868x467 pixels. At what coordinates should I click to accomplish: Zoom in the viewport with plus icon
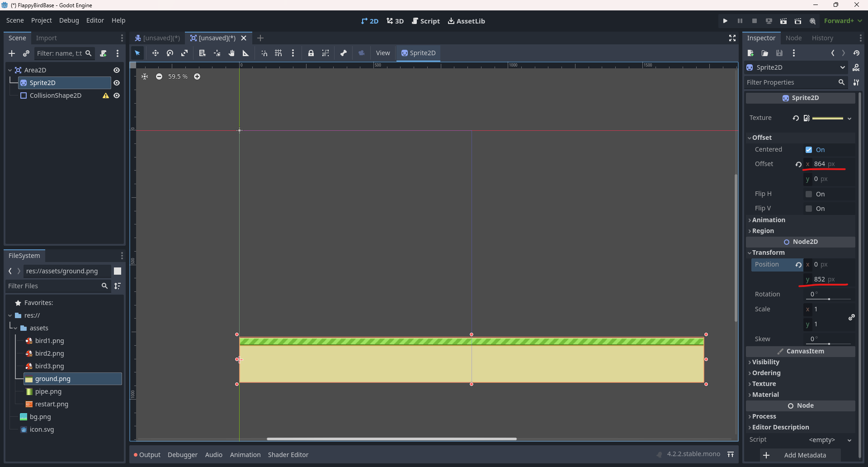click(x=197, y=76)
